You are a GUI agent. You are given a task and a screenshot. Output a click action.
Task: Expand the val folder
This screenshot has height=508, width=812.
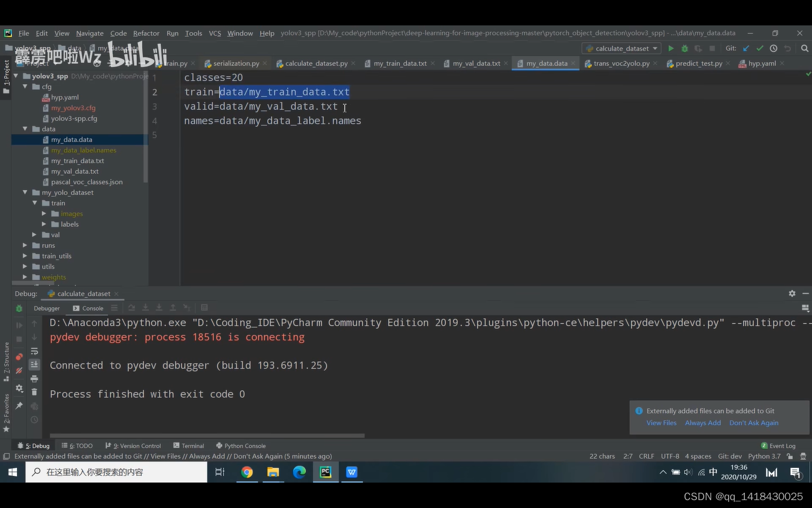coord(34,235)
